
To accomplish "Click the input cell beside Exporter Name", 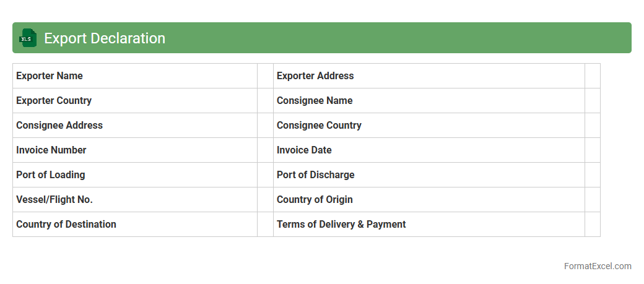I will click(265, 76).
